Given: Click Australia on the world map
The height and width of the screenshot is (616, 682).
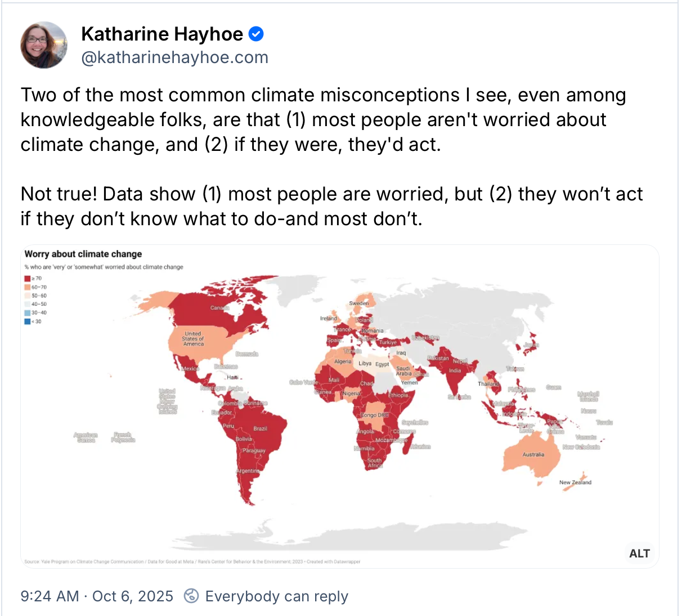Looking at the screenshot, I should 532,454.
